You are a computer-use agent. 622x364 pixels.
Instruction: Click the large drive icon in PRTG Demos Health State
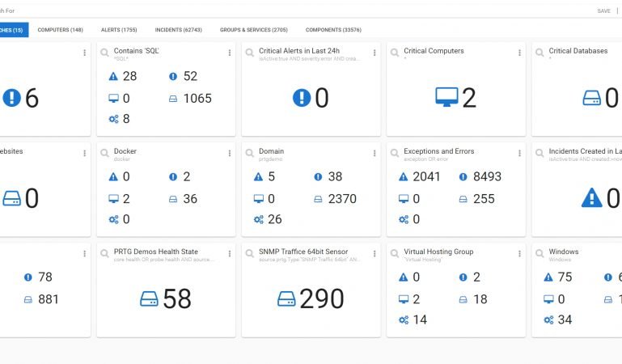click(149, 298)
